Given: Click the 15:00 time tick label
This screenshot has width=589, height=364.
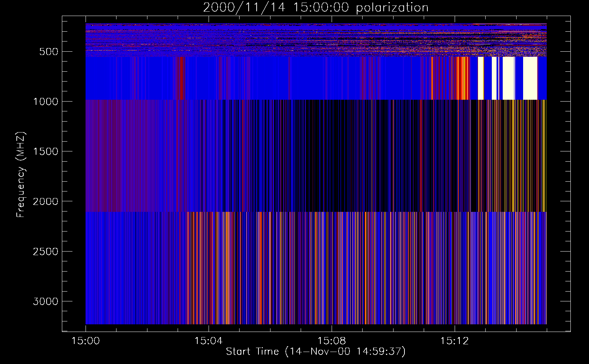Looking at the screenshot, I should point(86,341).
